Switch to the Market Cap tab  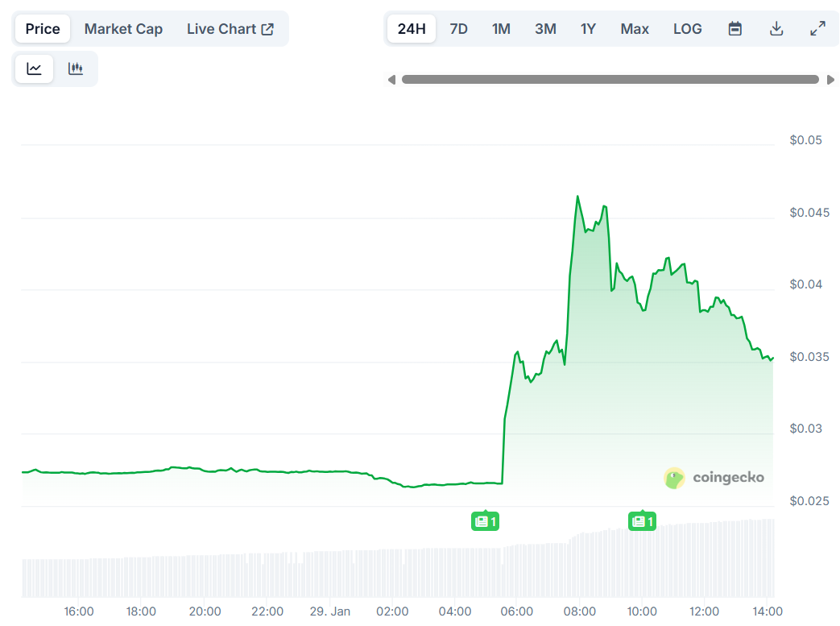(122, 28)
